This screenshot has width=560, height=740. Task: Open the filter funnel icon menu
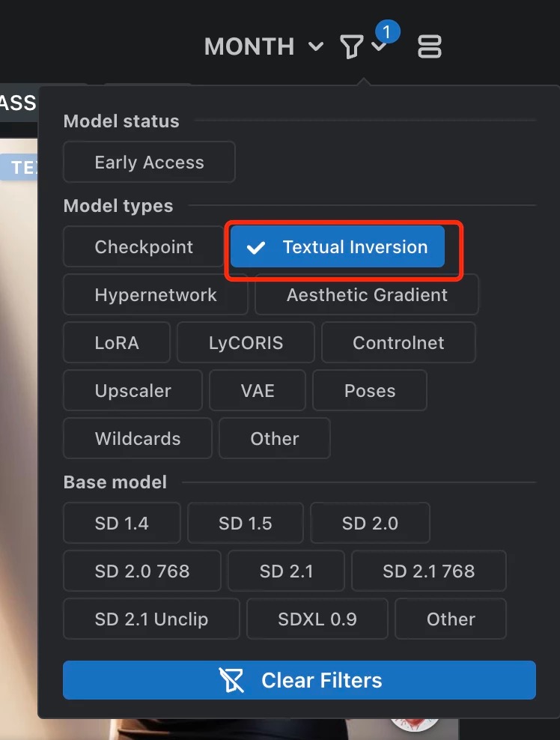click(350, 47)
